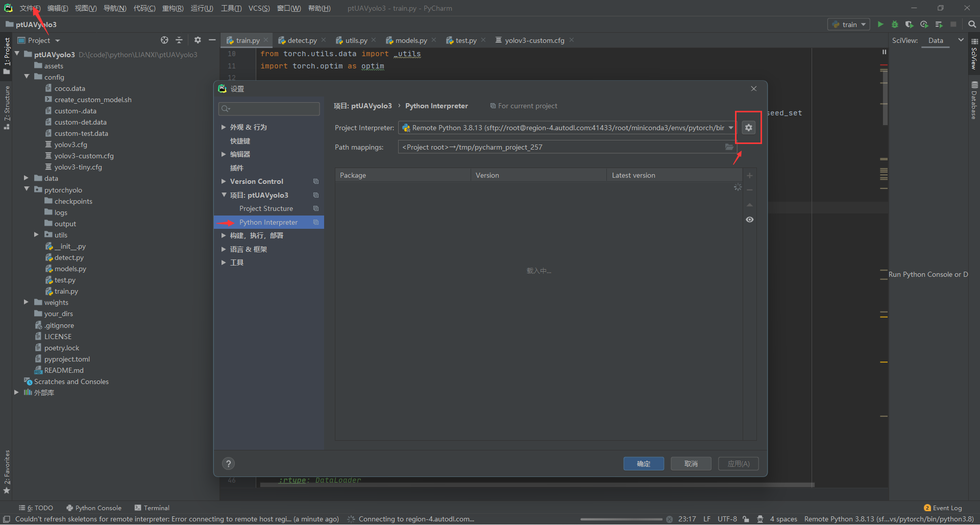
Task: Open Database side panel
Action: (x=974, y=100)
